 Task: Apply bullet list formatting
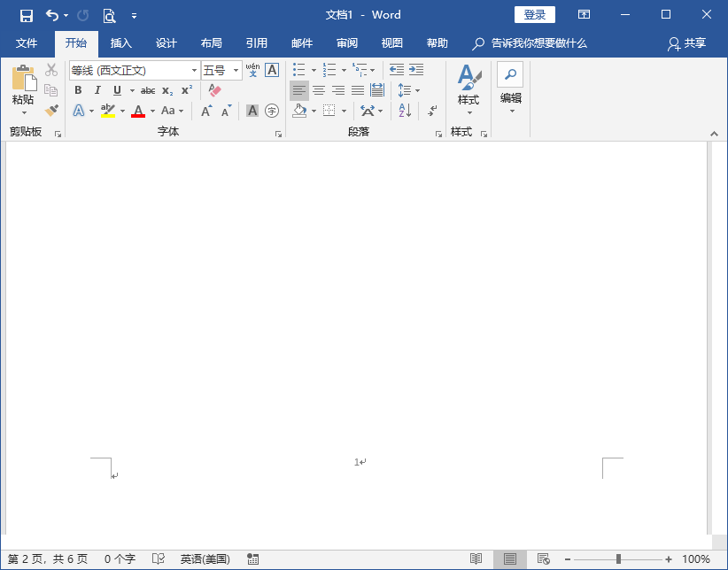pos(299,70)
